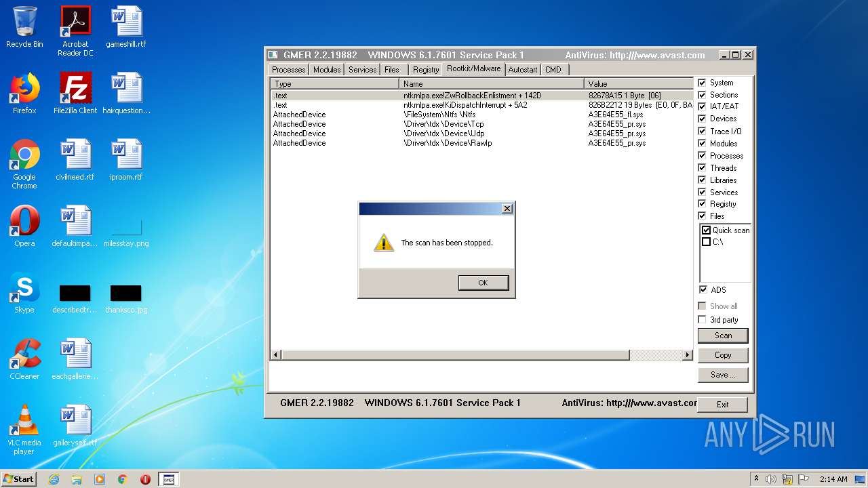Open Skype desktop shortcut

coord(24,293)
